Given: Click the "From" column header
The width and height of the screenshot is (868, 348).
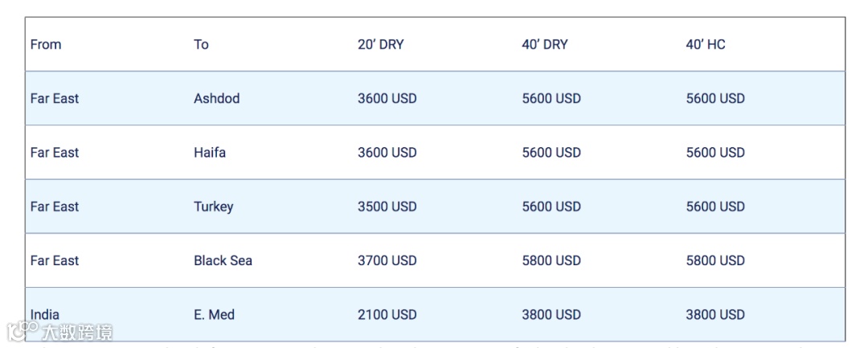Looking at the screenshot, I should (46, 44).
